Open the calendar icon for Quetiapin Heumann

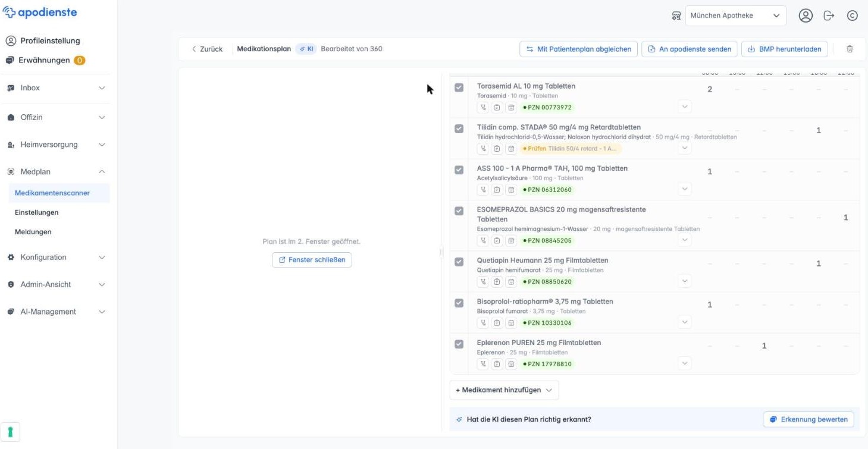[511, 282]
